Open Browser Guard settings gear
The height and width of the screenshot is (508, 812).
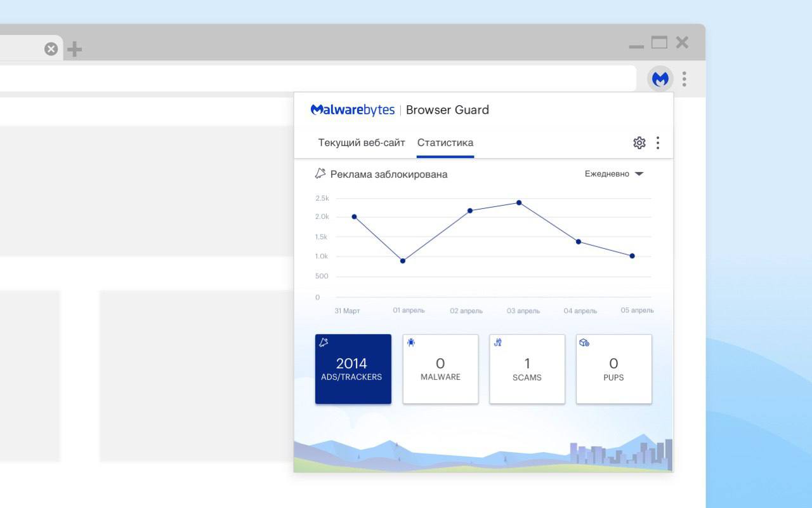tap(639, 143)
